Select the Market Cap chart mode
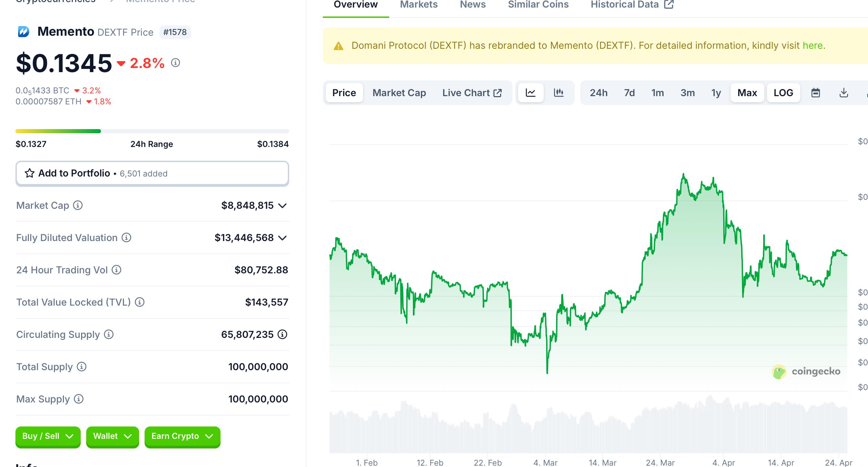Screen dimensions: 868x467 click(x=399, y=93)
